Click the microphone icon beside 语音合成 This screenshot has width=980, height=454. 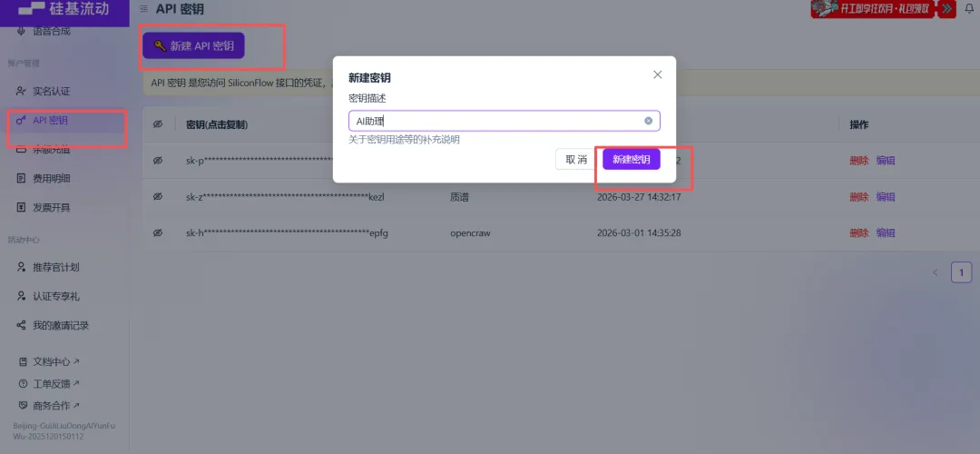21,31
